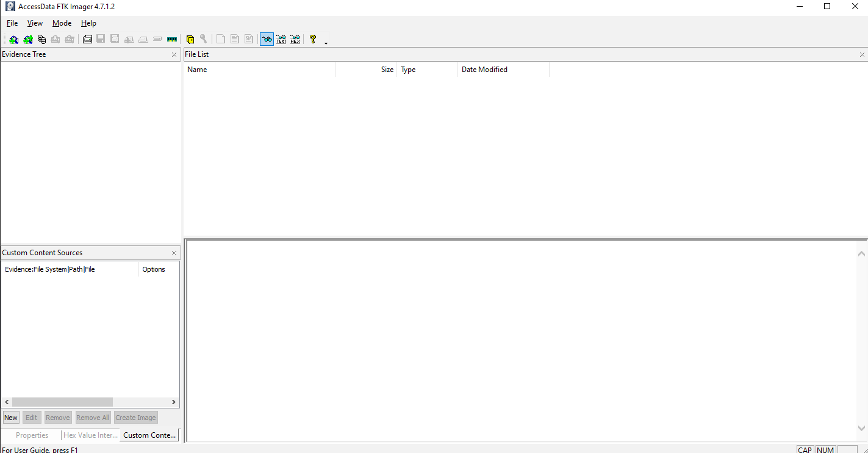This screenshot has width=868, height=453.
Task: Click the Add Evidence Item toolbar icon
Action: click(x=13, y=39)
